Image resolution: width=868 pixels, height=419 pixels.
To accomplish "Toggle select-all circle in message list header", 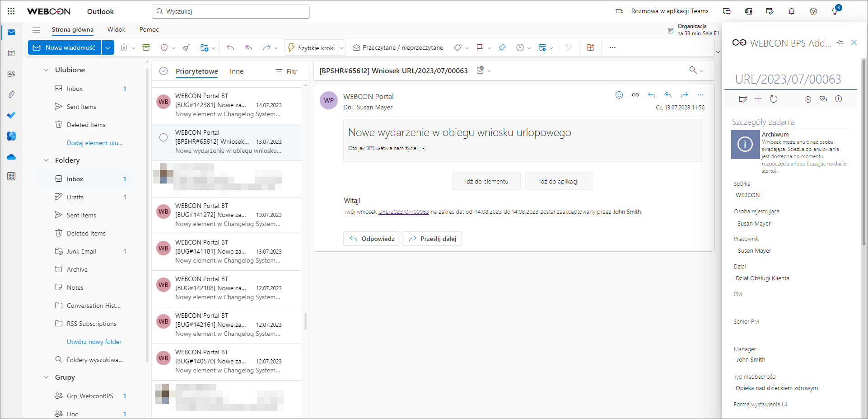I will click(x=163, y=71).
